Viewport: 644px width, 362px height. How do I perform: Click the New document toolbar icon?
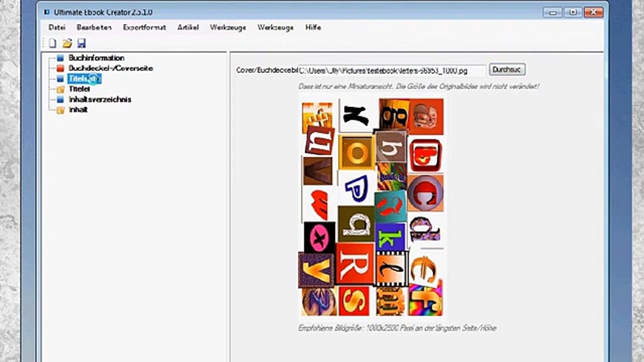pos(52,43)
